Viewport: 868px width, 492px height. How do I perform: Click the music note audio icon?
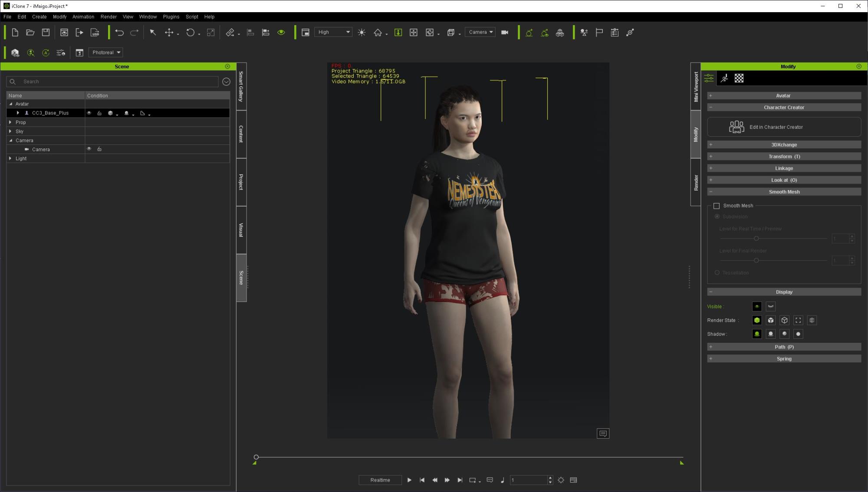[502, 480]
